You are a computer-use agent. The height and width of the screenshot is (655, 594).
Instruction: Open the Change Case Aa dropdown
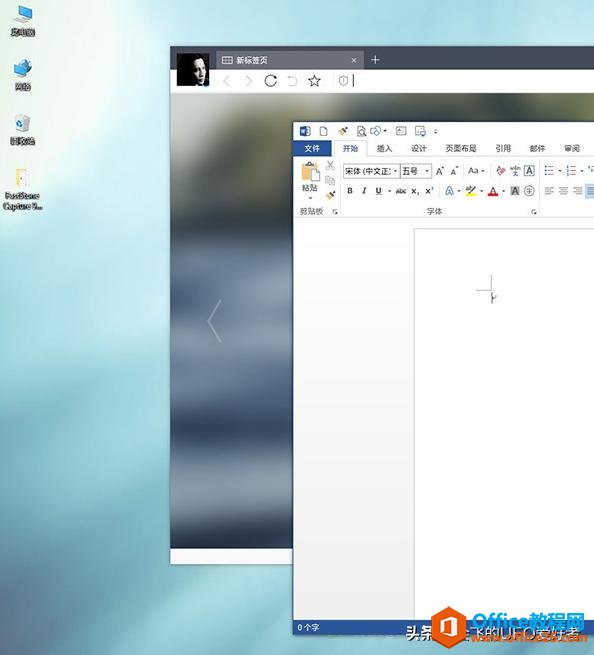[x=476, y=170]
